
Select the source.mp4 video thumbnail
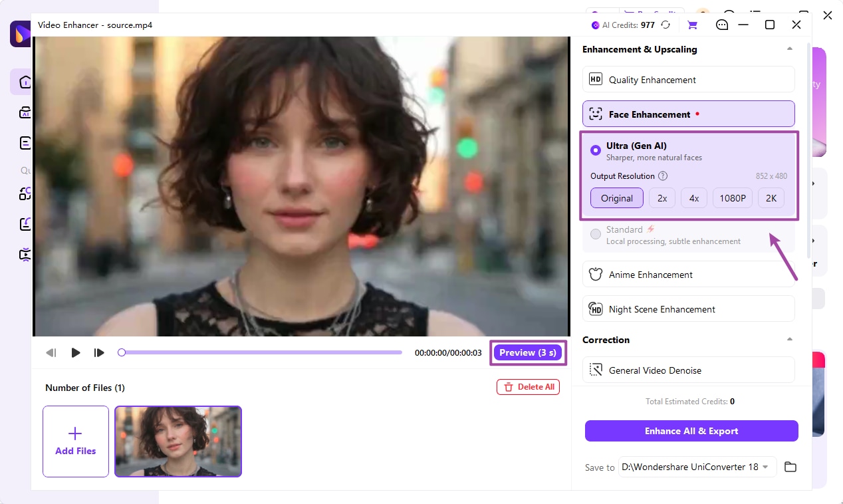[178, 441]
